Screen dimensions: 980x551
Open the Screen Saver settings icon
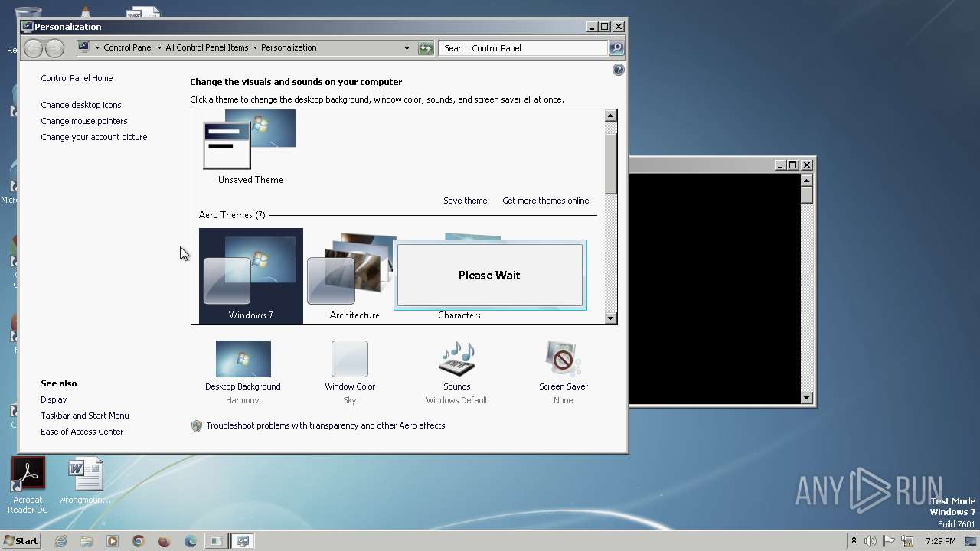[563, 359]
